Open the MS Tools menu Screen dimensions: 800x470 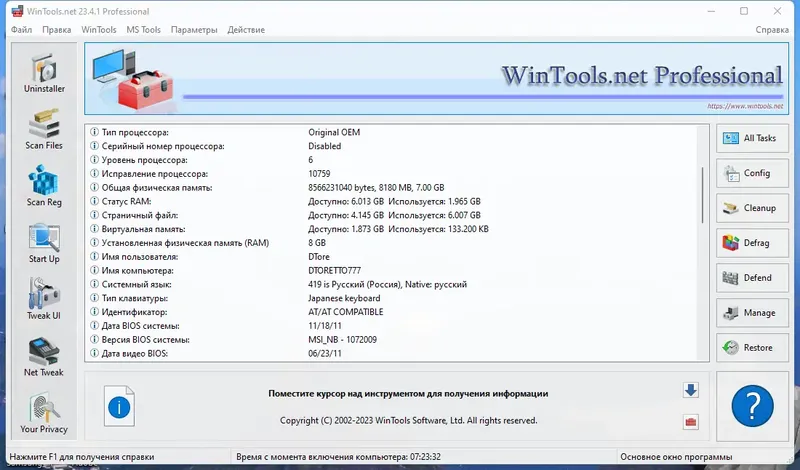pos(143,30)
